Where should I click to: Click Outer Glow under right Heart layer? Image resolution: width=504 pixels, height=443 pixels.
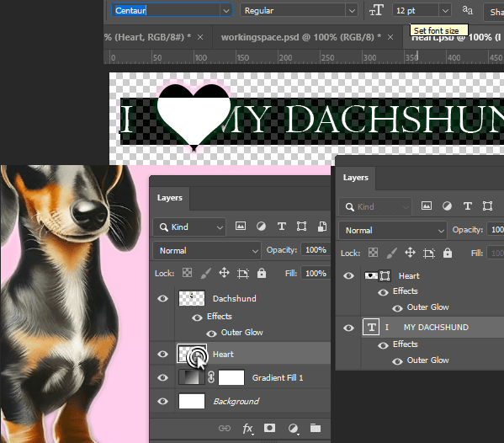tap(427, 307)
